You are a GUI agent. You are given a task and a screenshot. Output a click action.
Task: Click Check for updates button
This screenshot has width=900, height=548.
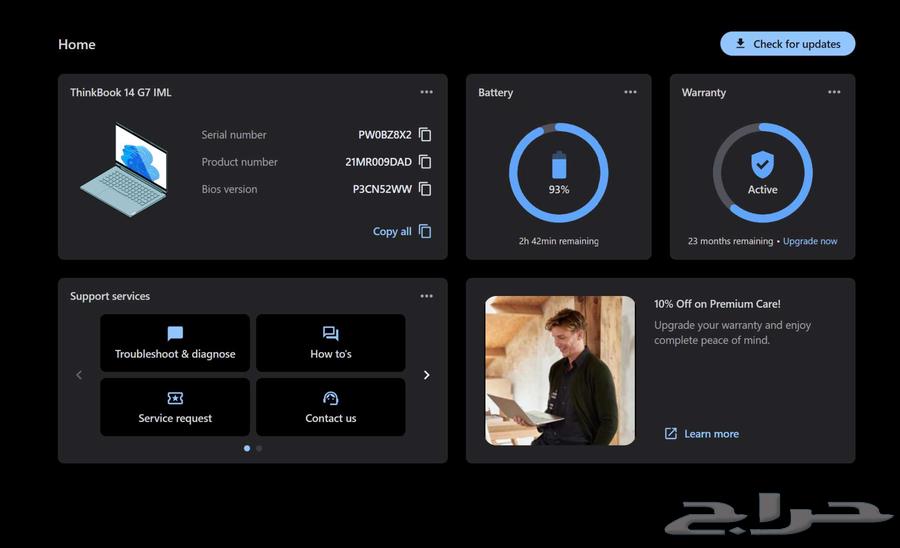click(787, 44)
